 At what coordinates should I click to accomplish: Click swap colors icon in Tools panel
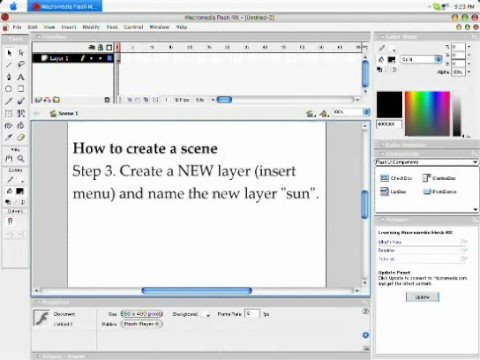(x=22, y=202)
